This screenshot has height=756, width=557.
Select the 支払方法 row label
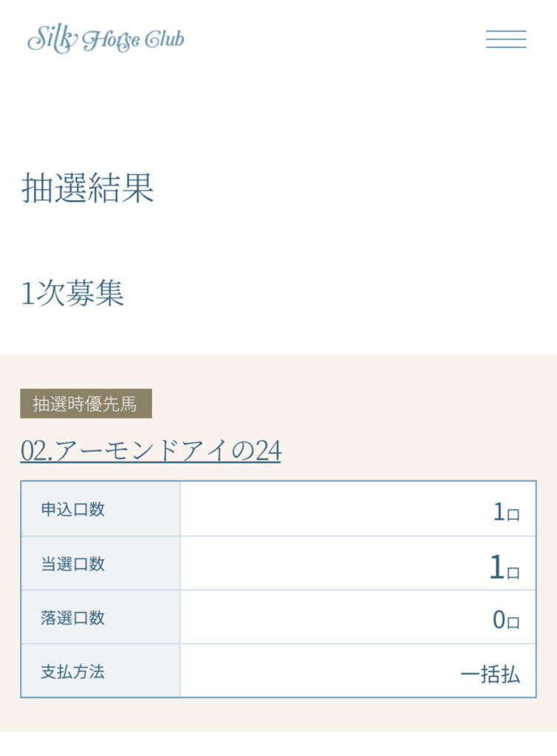pos(73,672)
